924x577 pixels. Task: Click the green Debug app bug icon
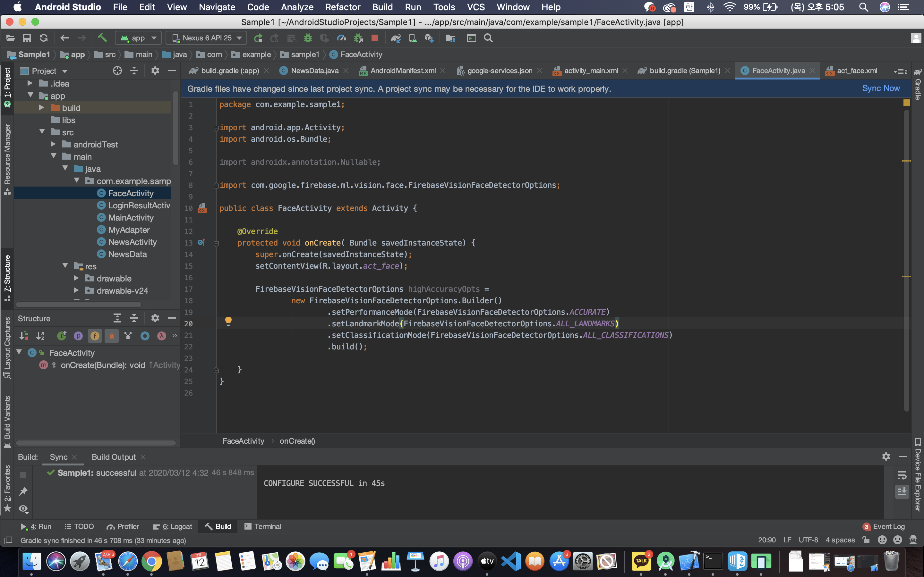coord(308,38)
